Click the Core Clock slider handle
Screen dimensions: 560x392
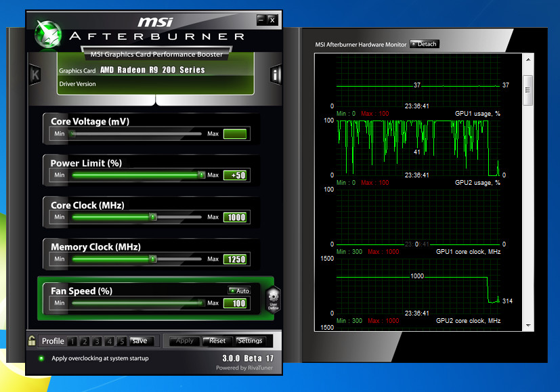[x=153, y=217]
